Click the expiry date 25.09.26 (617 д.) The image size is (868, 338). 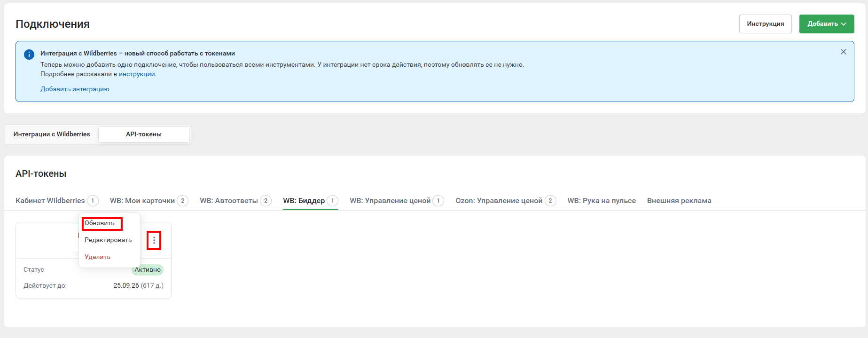[139, 285]
